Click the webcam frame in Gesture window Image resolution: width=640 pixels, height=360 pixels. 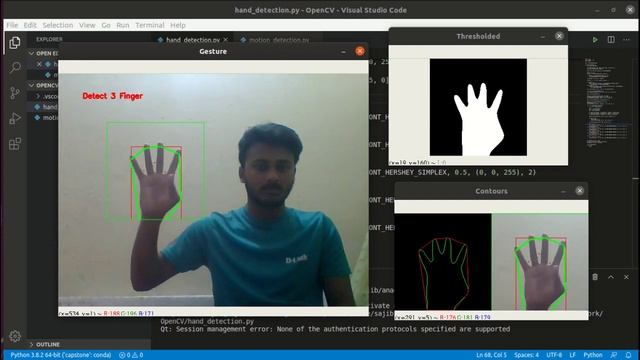point(213,190)
